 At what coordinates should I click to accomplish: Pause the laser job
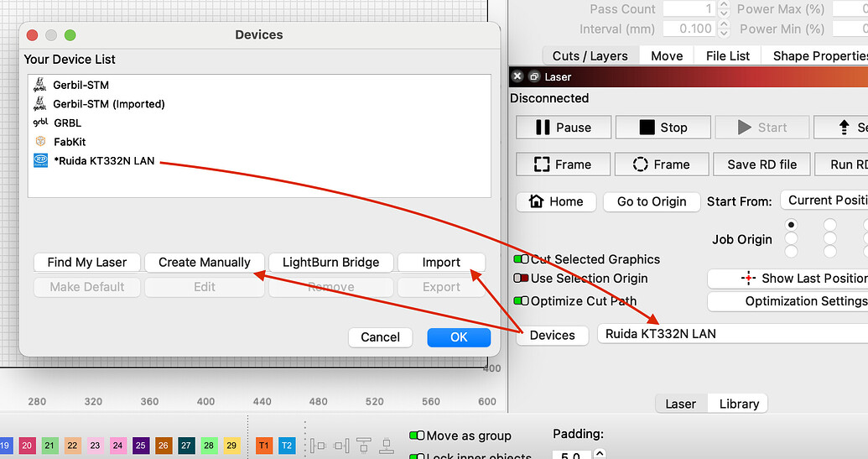point(564,128)
